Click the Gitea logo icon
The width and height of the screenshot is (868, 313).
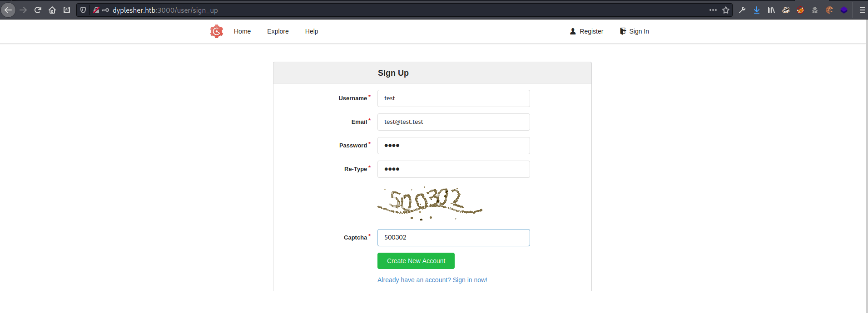pyautogui.click(x=217, y=31)
